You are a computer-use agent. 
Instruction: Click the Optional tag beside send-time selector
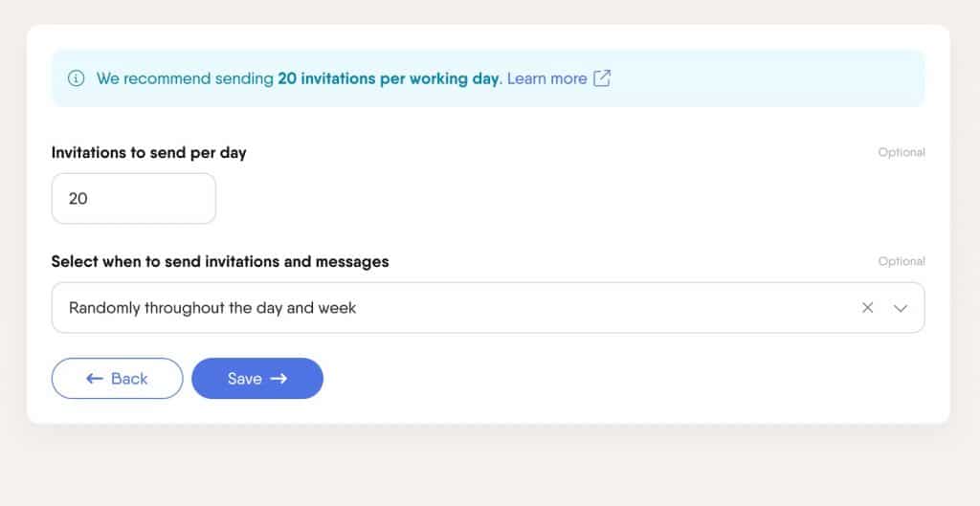[x=902, y=261]
